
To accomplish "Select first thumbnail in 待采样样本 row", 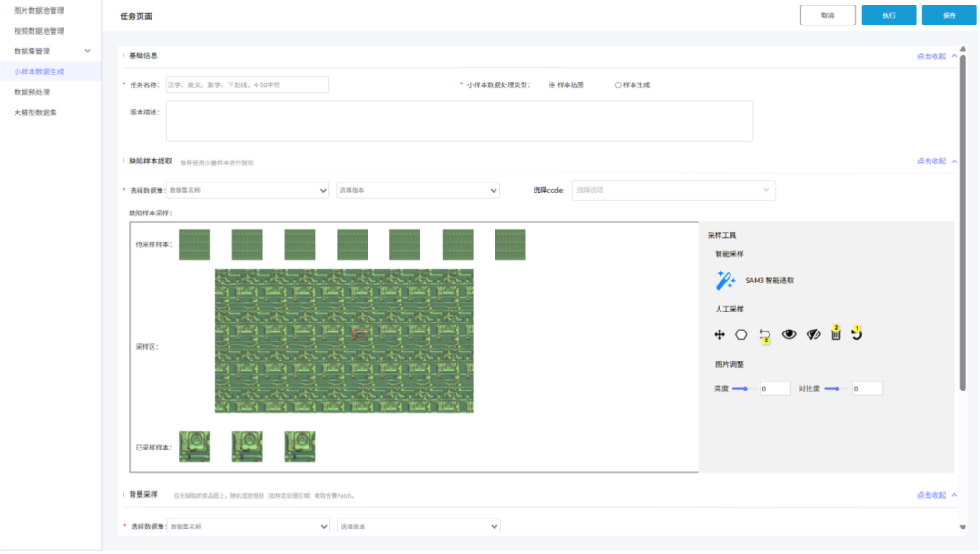I will (194, 244).
